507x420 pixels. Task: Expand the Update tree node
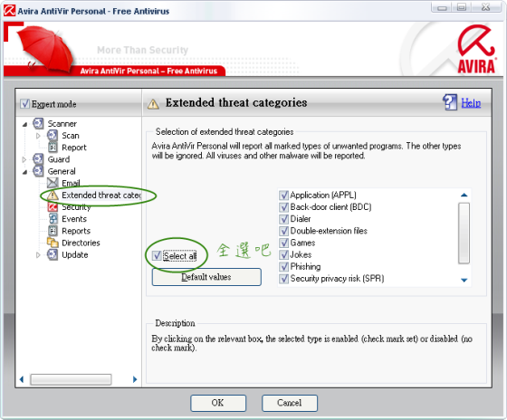pyautogui.click(x=38, y=255)
